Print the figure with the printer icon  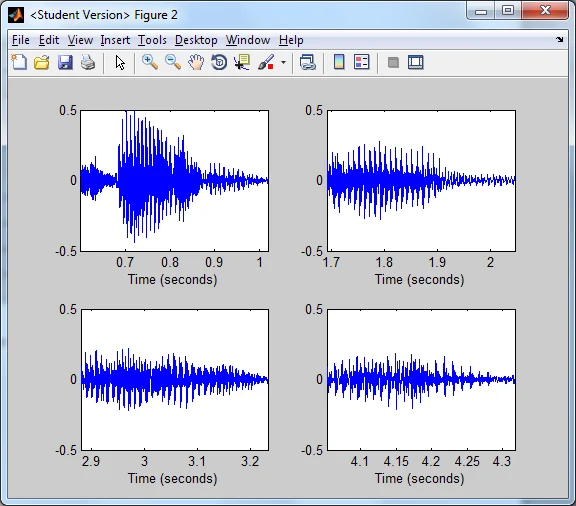(88, 62)
